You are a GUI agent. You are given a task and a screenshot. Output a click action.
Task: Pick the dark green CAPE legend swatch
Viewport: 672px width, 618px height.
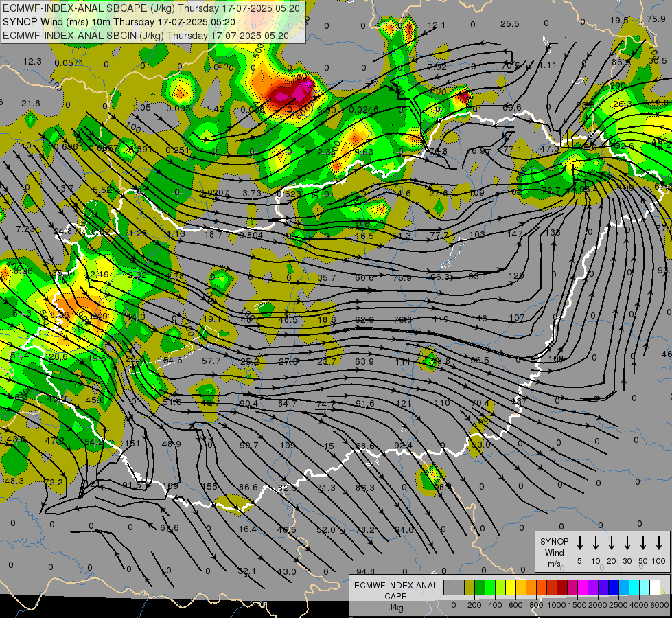(480, 587)
